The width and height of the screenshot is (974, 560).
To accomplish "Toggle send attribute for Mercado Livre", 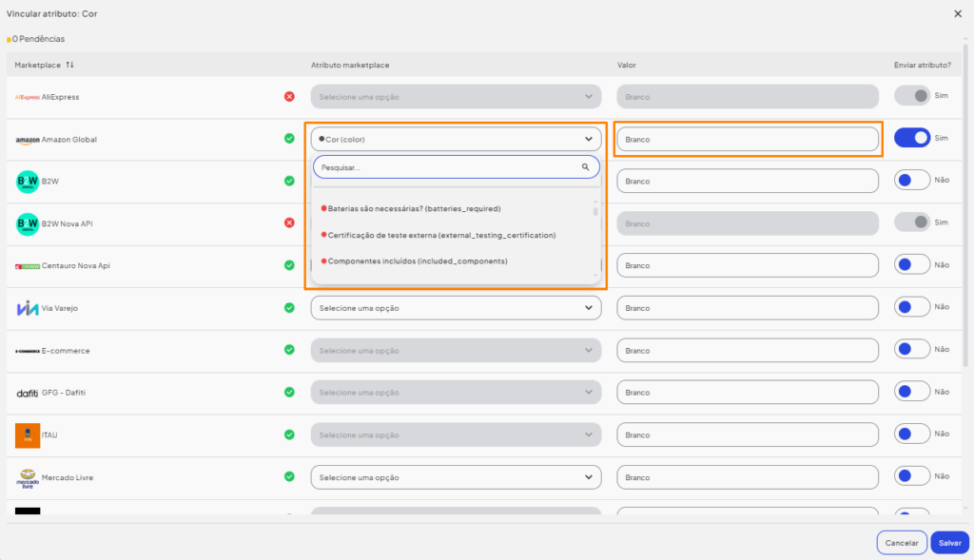I will click(911, 476).
